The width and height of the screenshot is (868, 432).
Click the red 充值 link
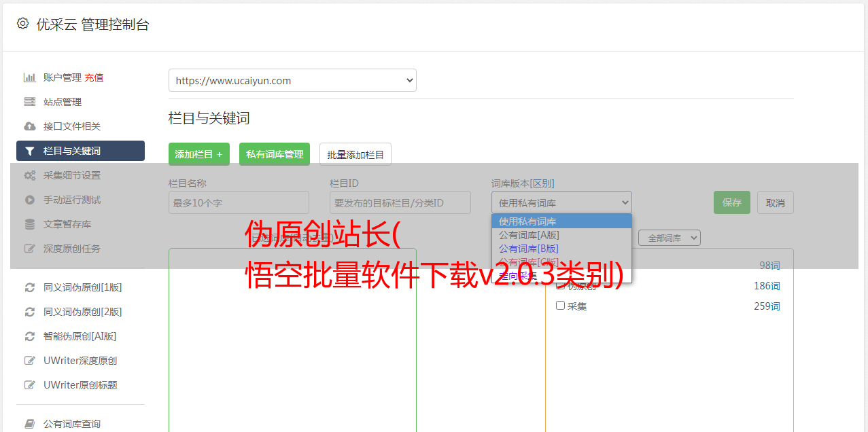pyautogui.click(x=94, y=77)
